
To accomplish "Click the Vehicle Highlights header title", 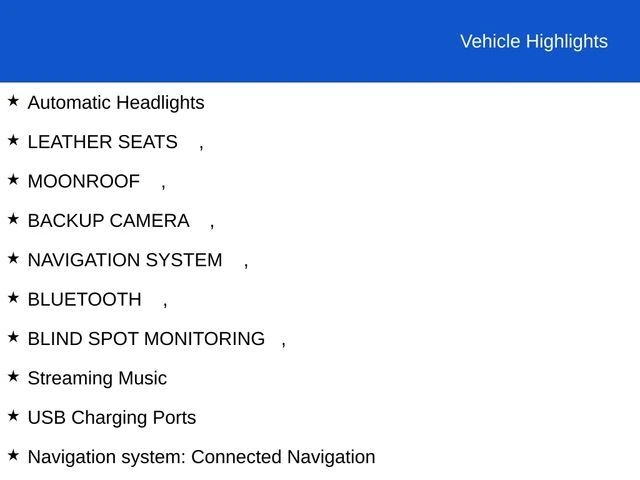I will [x=533, y=41].
